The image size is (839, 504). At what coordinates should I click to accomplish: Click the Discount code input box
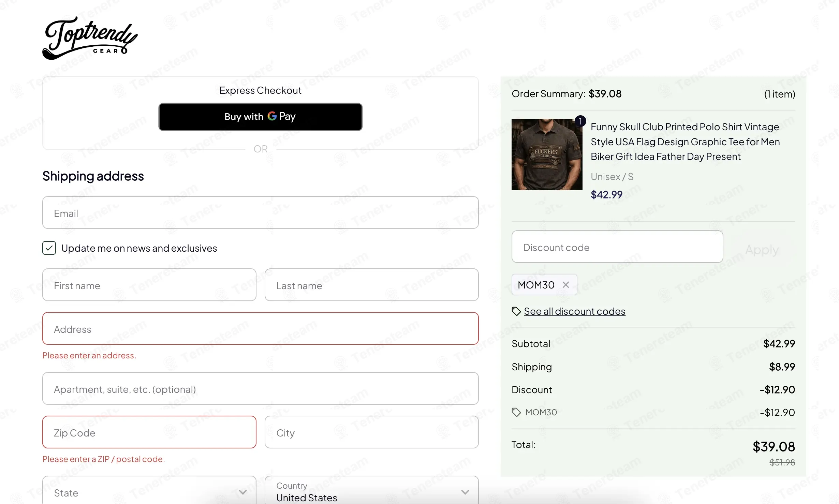(617, 247)
